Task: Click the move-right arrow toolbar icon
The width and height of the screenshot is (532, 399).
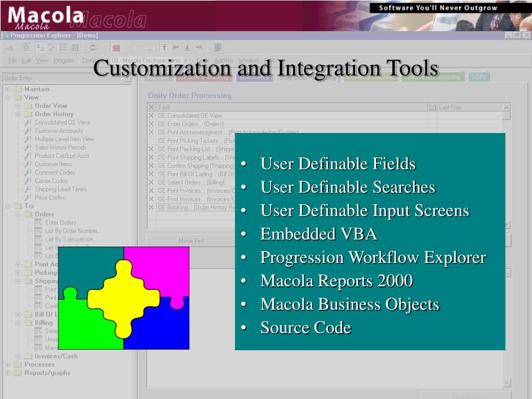Action: [x=199, y=47]
